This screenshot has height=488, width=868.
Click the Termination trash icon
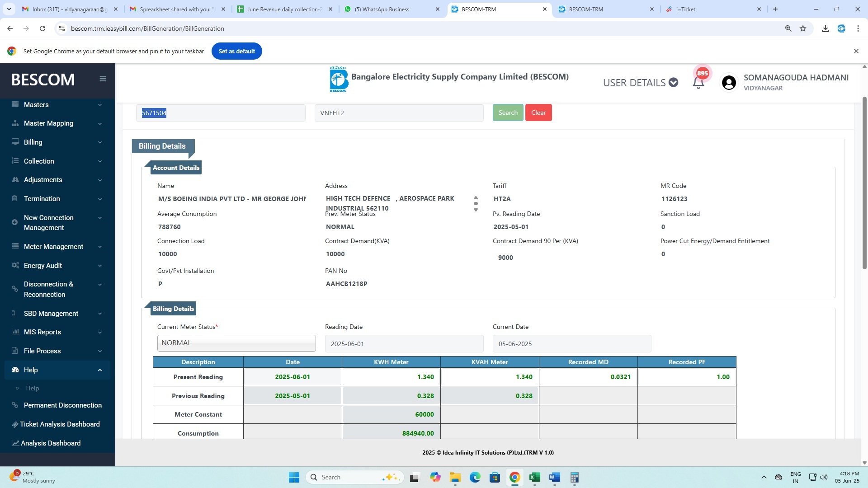(14, 198)
